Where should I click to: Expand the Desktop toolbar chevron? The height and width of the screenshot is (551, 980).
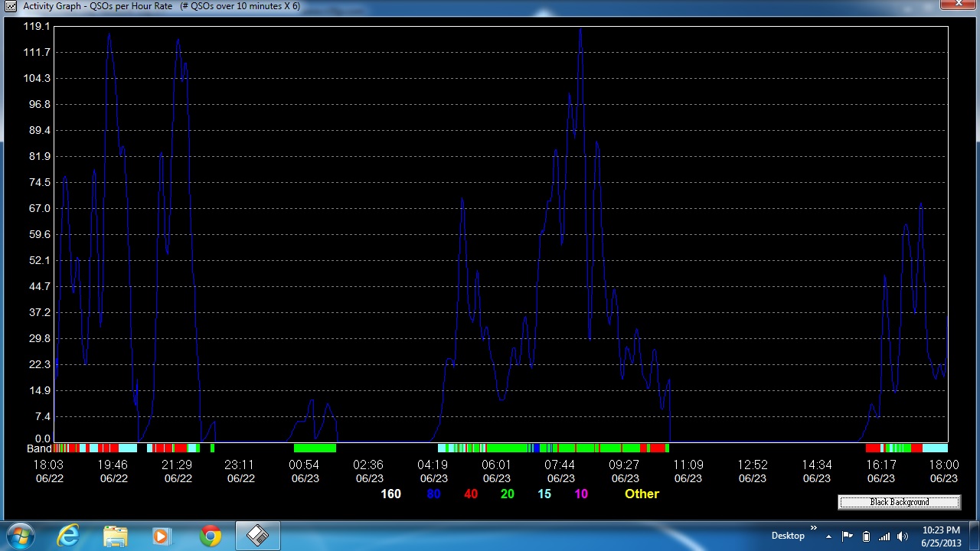point(814,528)
